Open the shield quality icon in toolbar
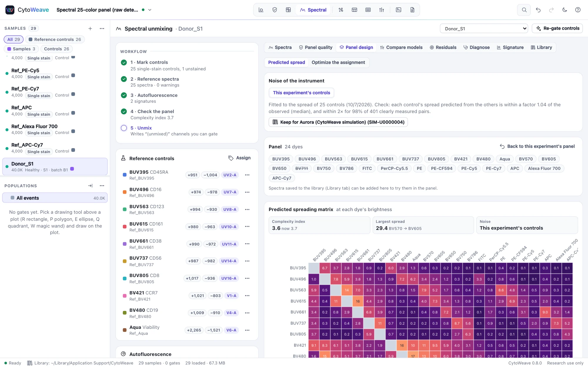Image resolution: width=588 pixels, height=368 pixels. (x=275, y=10)
